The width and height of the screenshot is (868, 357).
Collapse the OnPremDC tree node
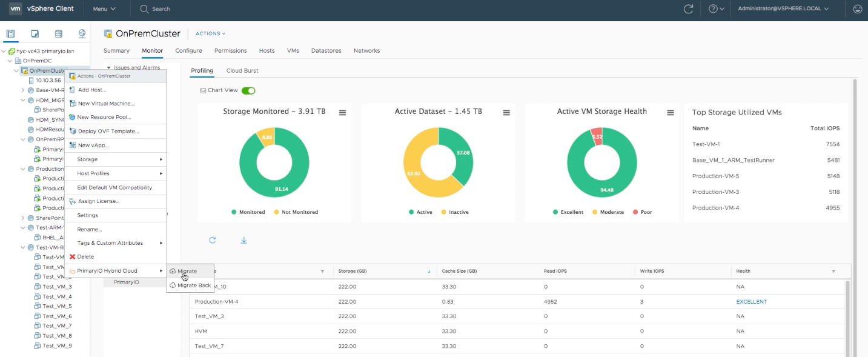coord(10,61)
